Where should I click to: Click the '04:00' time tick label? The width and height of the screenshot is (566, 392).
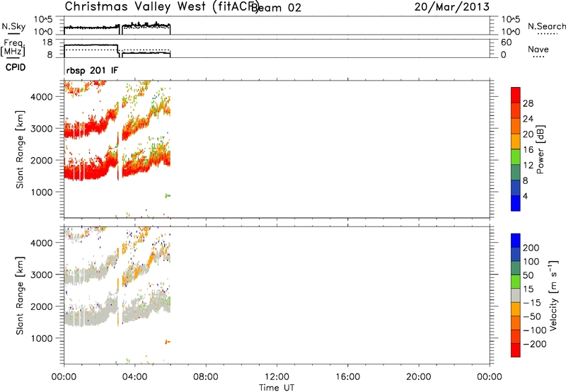134,377
